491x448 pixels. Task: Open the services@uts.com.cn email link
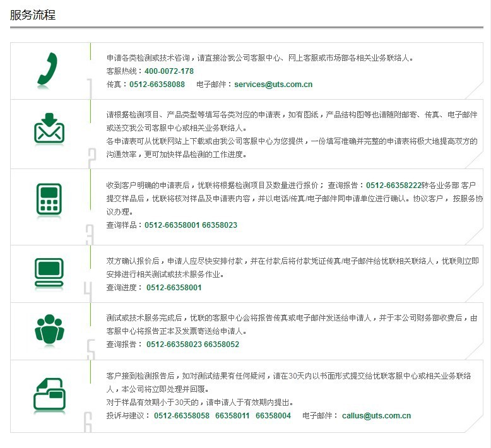pos(273,85)
